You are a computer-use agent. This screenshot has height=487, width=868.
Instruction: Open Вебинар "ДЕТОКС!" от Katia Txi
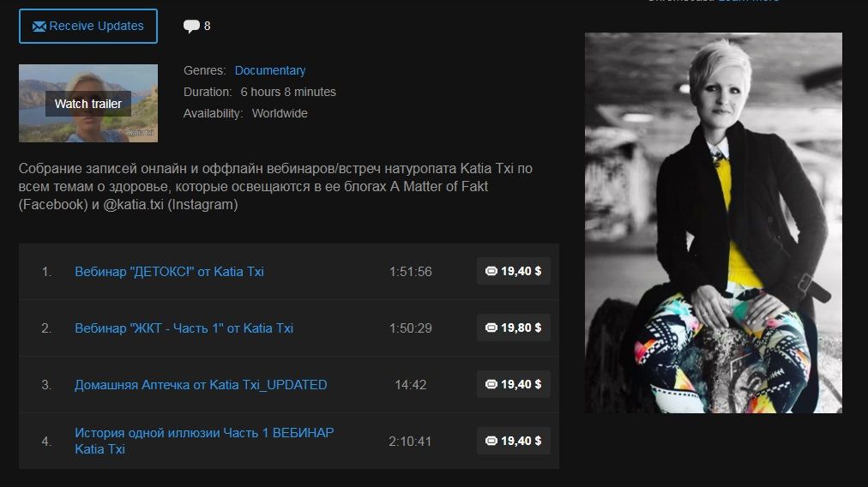pos(169,272)
